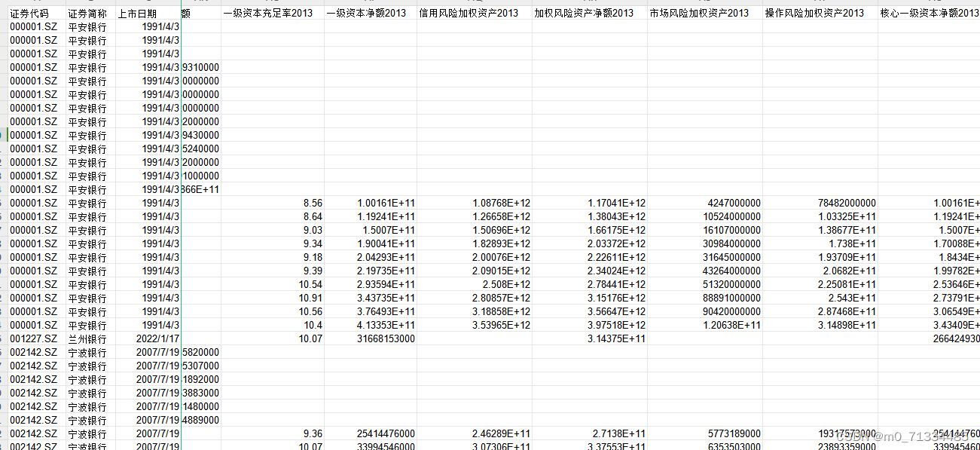Select market risk value 30984000000
980x450 pixels.
point(705,243)
